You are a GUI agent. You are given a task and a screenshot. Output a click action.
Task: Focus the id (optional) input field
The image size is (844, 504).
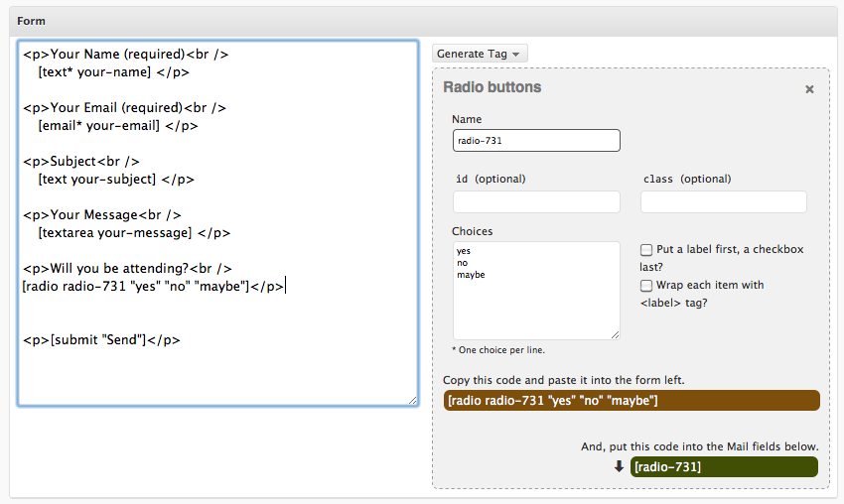(x=536, y=202)
